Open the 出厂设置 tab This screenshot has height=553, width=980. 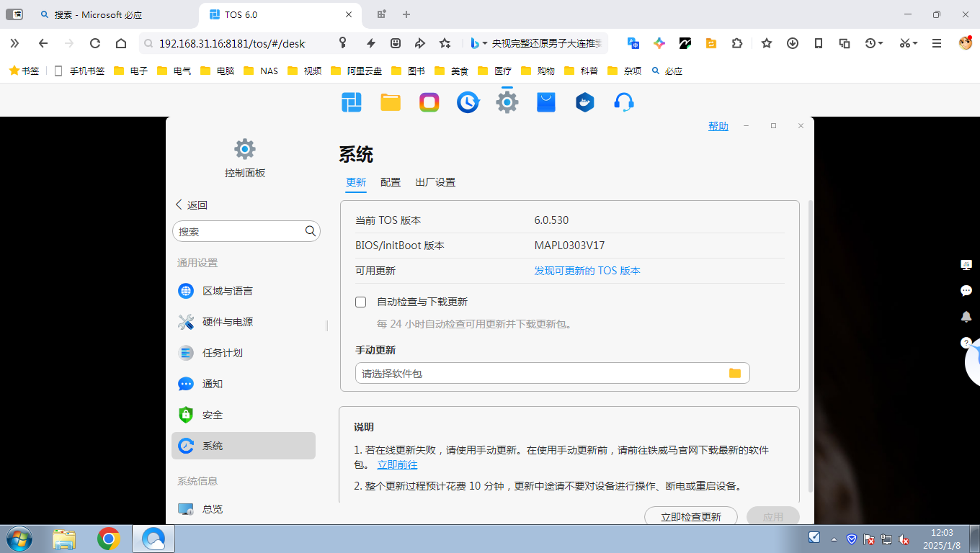tap(435, 182)
